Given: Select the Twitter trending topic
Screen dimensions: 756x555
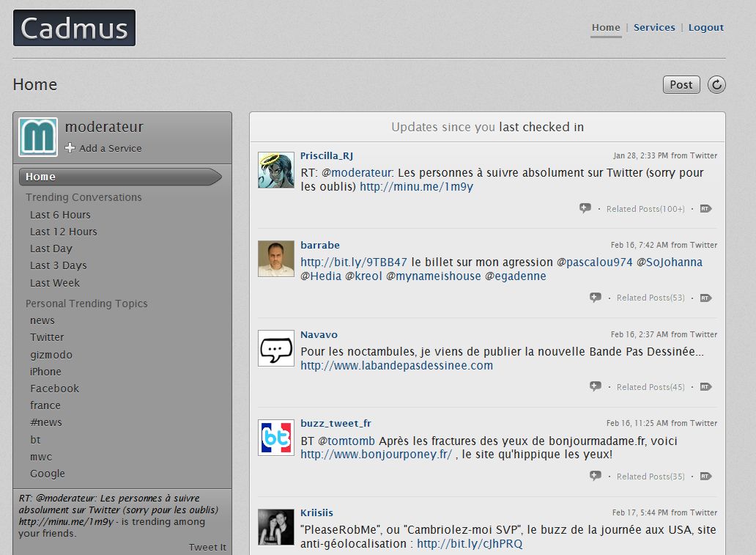Looking at the screenshot, I should (x=47, y=337).
